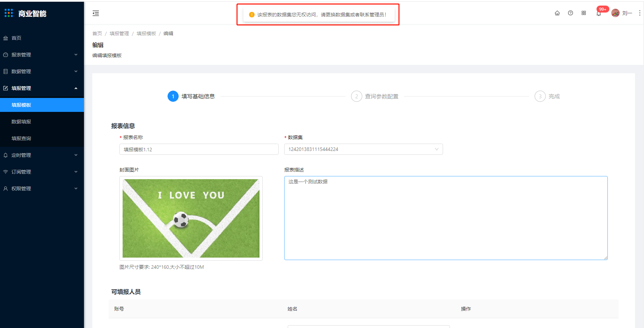Expand the 报表管理 menu chevron
This screenshot has height=328, width=644.
(x=76, y=55)
